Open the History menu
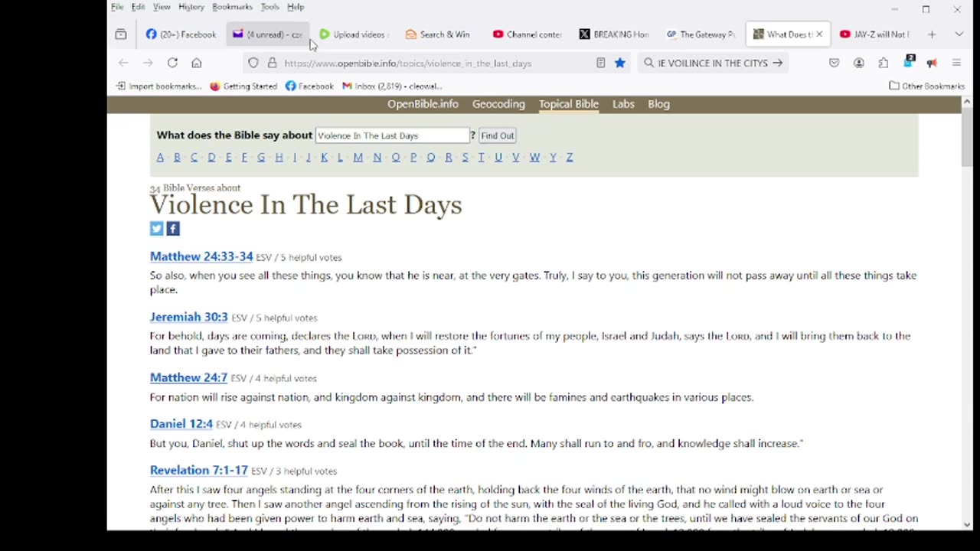This screenshot has height=551, width=980. pos(191,7)
